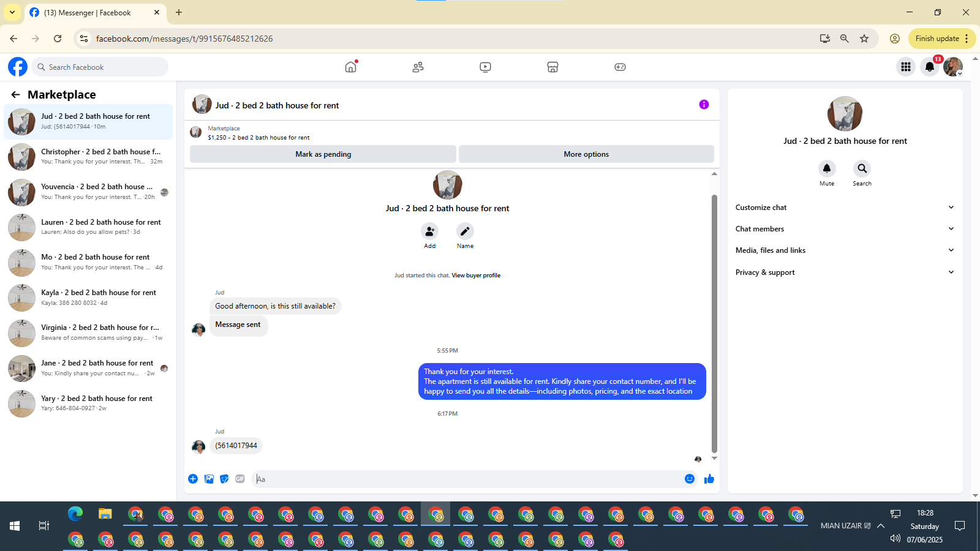Viewport: 980px width, 551px height.
Task: Search in conversation magnifier icon
Action: coord(862,168)
